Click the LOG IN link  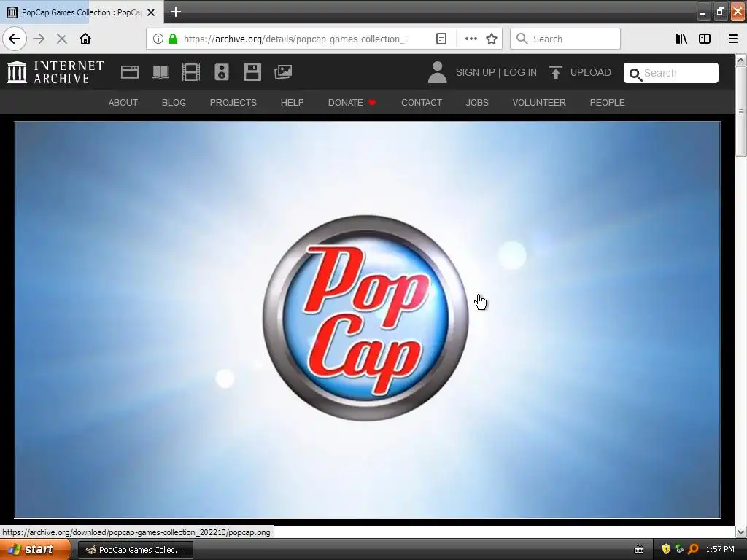[520, 72]
